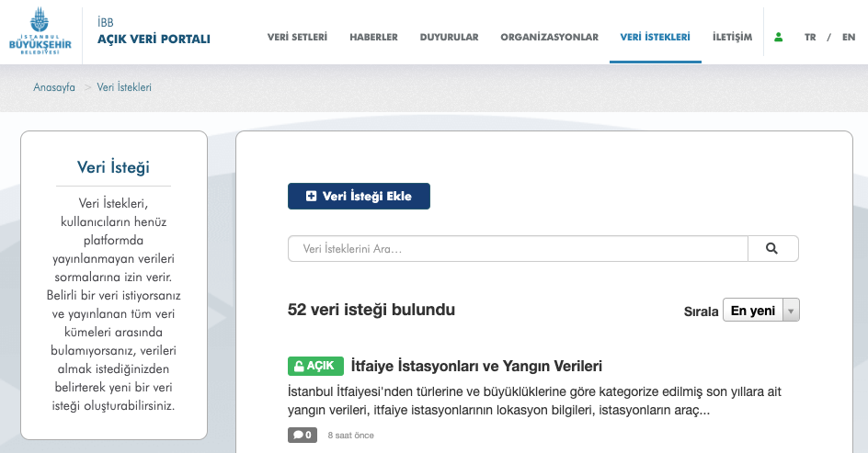Image resolution: width=868 pixels, height=453 pixels.
Task: Open the En yeni sort dropdown
Action: 761,311
